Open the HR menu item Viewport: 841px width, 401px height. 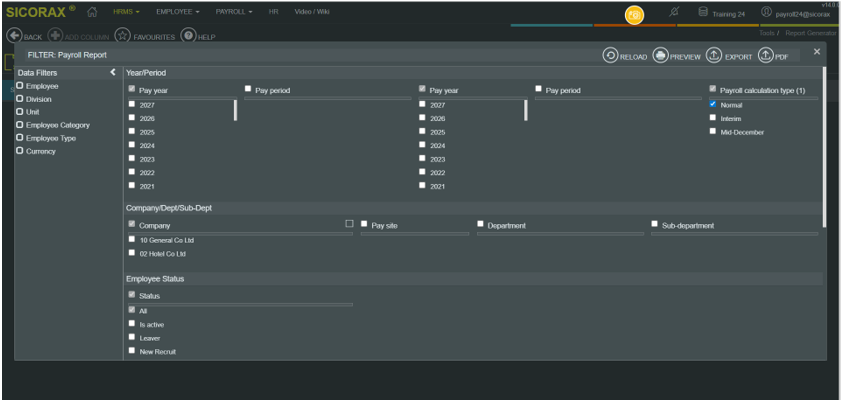click(274, 12)
